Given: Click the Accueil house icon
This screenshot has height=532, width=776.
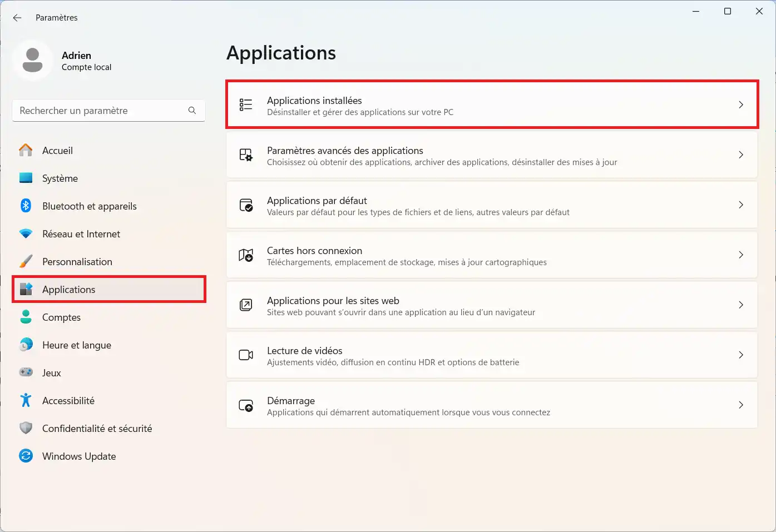Looking at the screenshot, I should (26, 150).
